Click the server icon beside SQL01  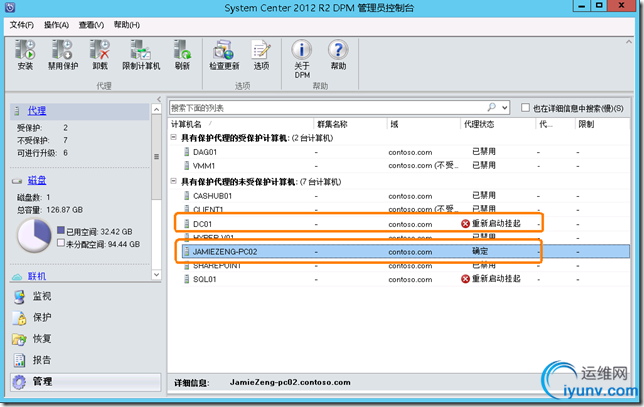tap(187, 279)
